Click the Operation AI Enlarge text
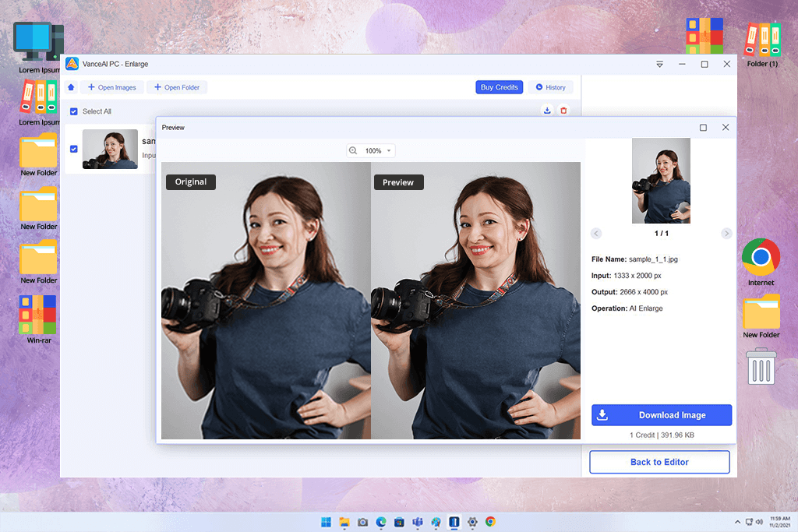 coord(627,308)
